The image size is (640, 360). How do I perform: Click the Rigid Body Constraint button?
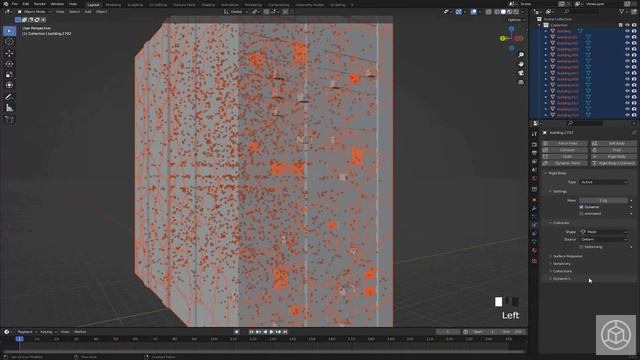pyautogui.click(x=613, y=163)
